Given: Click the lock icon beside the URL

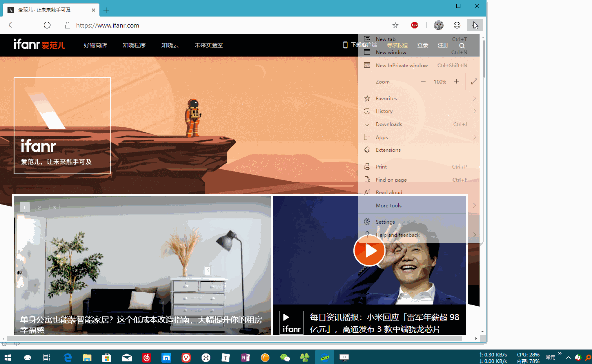Looking at the screenshot, I should (68, 25).
